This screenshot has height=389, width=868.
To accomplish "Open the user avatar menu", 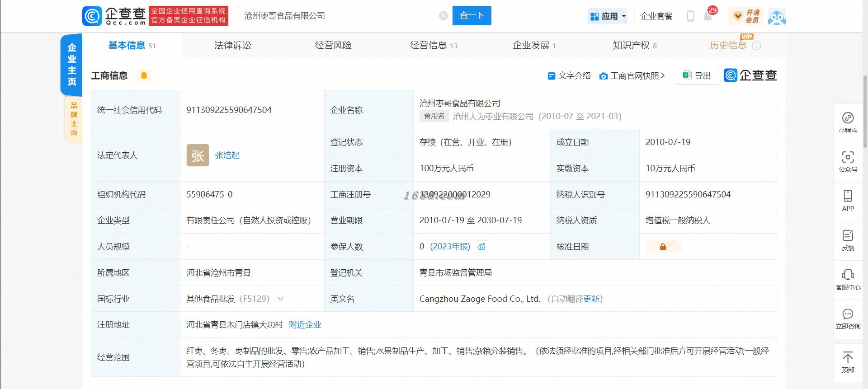I will pyautogui.click(x=777, y=17).
